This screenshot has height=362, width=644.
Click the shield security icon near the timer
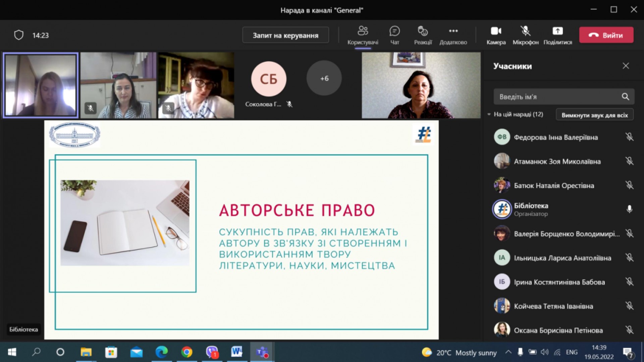19,35
